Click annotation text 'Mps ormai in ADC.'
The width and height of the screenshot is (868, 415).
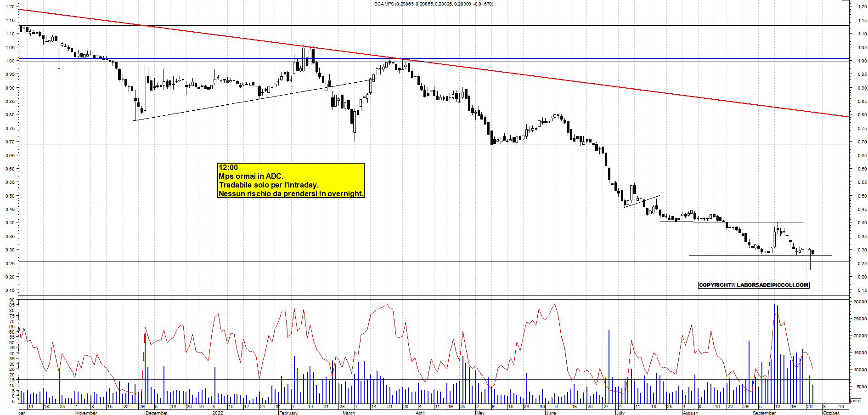[251, 176]
